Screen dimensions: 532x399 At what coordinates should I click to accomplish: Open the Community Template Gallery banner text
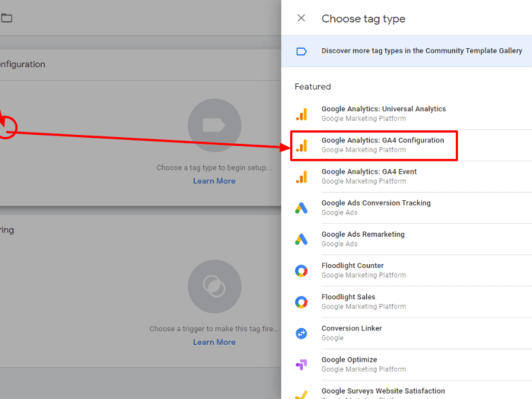pyautogui.click(x=422, y=51)
